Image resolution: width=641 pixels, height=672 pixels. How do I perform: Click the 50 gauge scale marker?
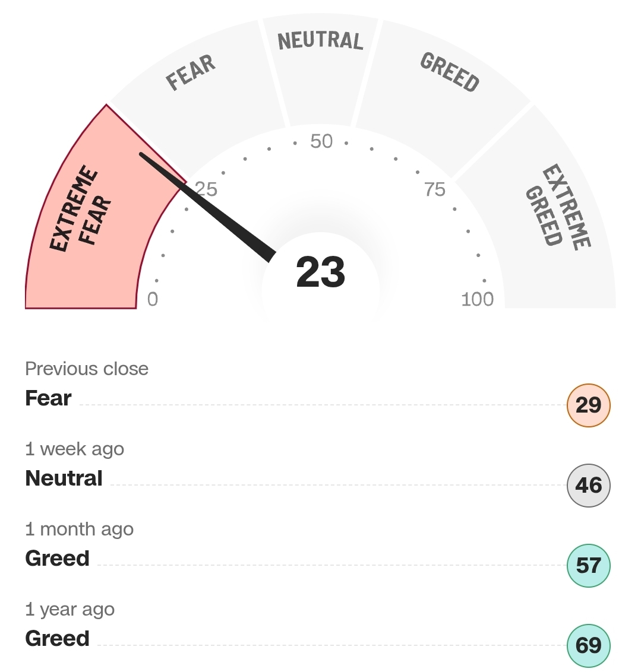pos(321,141)
